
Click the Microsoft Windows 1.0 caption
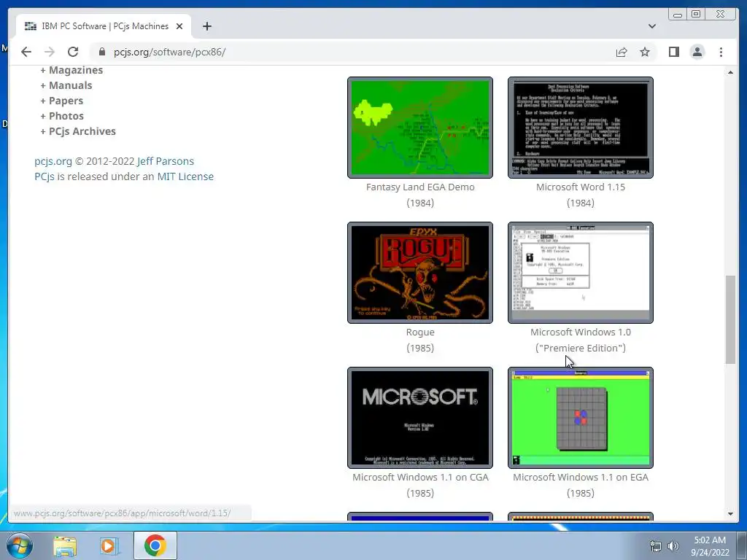580,332
